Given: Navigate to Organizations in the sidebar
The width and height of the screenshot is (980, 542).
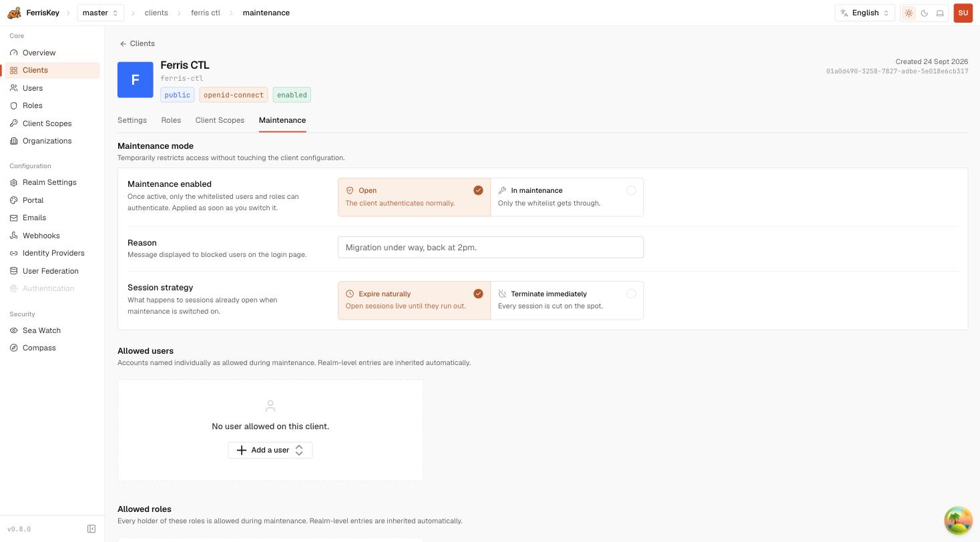Looking at the screenshot, I should [x=52, y=141].
